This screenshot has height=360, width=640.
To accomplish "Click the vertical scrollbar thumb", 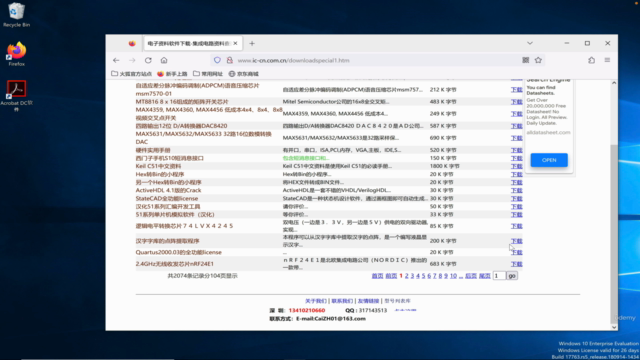I will point(614,233).
